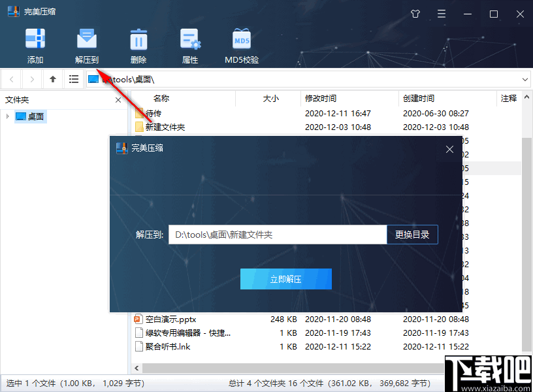This screenshot has height=392, width=533.
Task: Click the app icon in the extract dialog
Action: (x=121, y=148)
